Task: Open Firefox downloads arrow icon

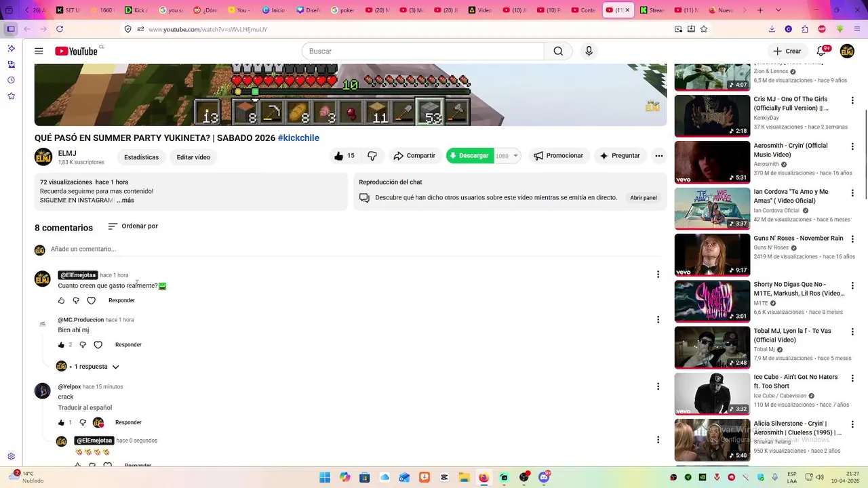Action: (x=772, y=29)
